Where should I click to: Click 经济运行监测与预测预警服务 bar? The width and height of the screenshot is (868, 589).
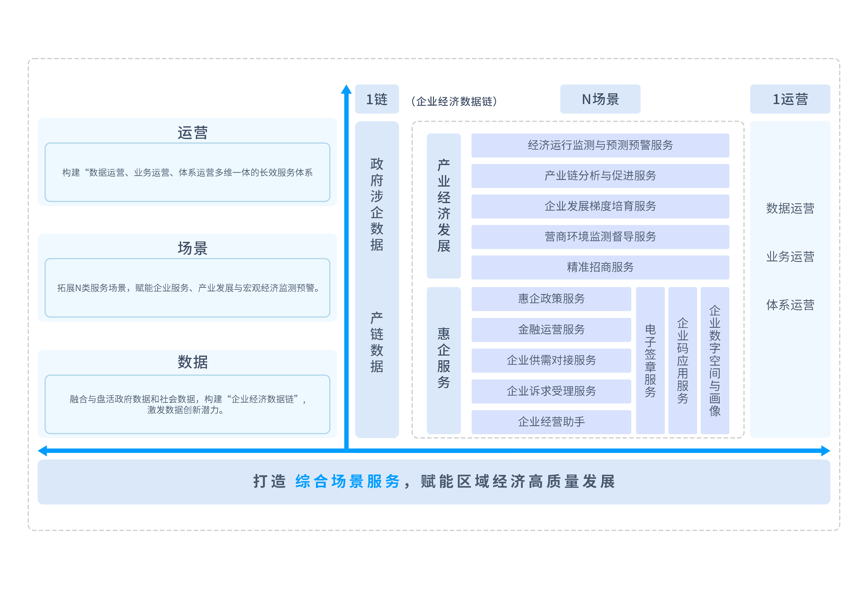click(600, 145)
